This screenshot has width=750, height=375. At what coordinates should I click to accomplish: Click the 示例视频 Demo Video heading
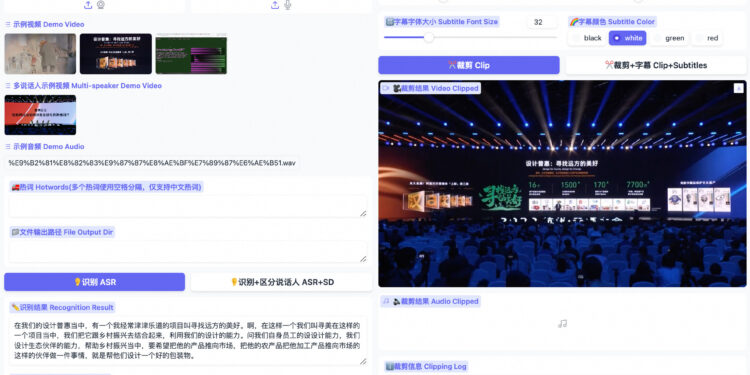pos(44,24)
